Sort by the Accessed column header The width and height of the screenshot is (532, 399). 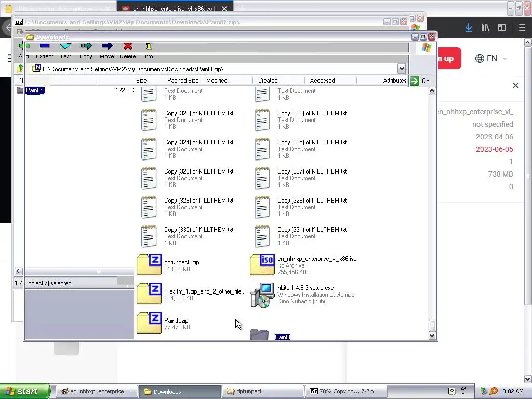(322, 81)
